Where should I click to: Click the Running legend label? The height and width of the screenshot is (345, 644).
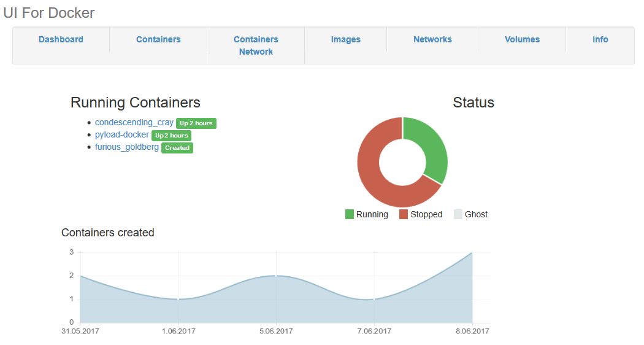click(372, 214)
